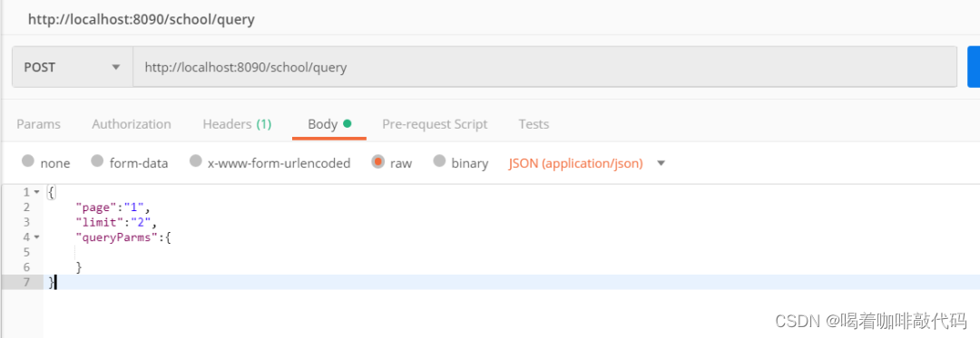
Task: Click the request URL input field
Action: [x=544, y=67]
